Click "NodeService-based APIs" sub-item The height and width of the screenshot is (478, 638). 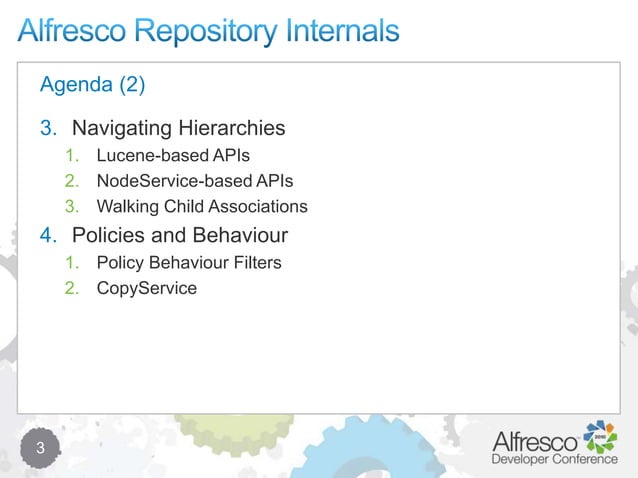[195, 181]
